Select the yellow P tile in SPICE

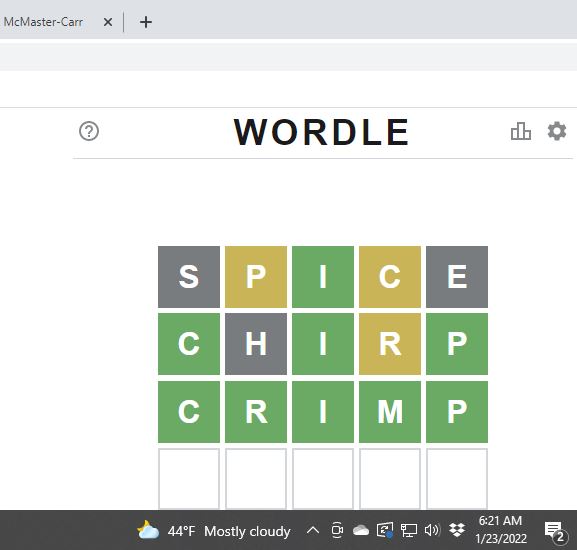[x=256, y=277]
